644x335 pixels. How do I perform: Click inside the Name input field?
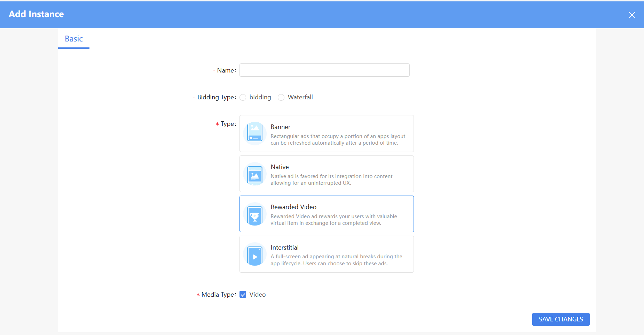(x=324, y=70)
